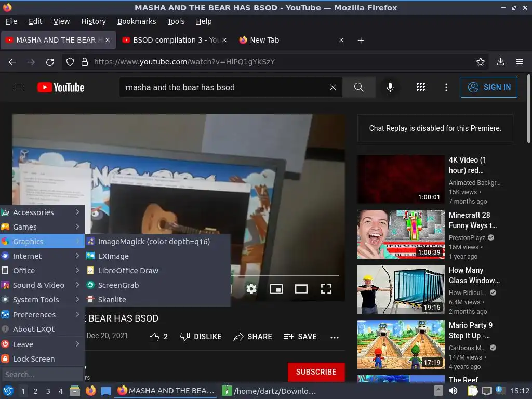Open the Firefox hamburger application menu

pos(520,62)
